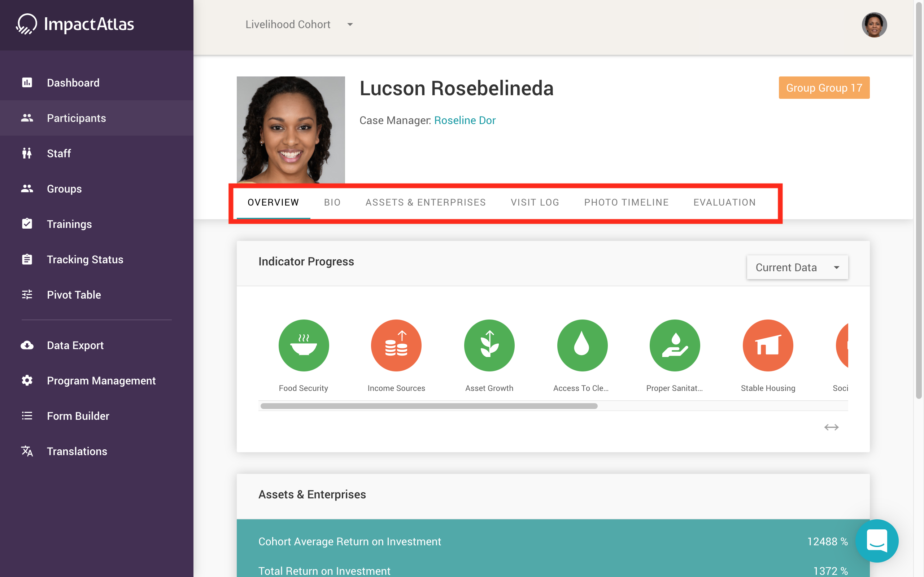The width and height of the screenshot is (924, 577).
Task: Open the Stable Housing indicator icon
Action: click(x=767, y=345)
